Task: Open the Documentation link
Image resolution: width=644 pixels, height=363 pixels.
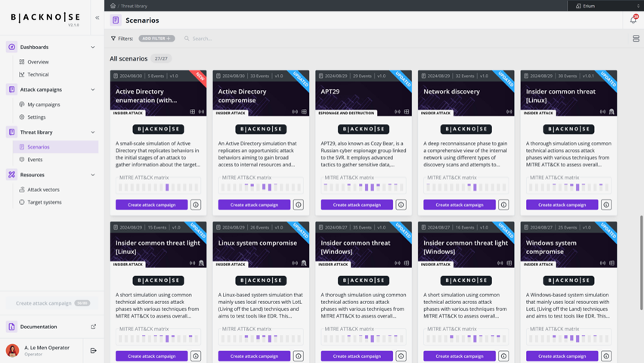Action: coord(39,327)
